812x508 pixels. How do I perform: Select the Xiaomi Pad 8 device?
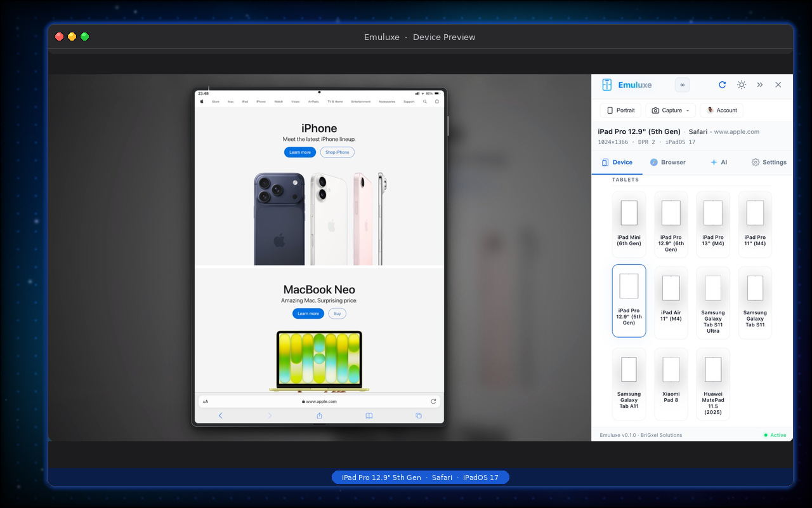671,384
